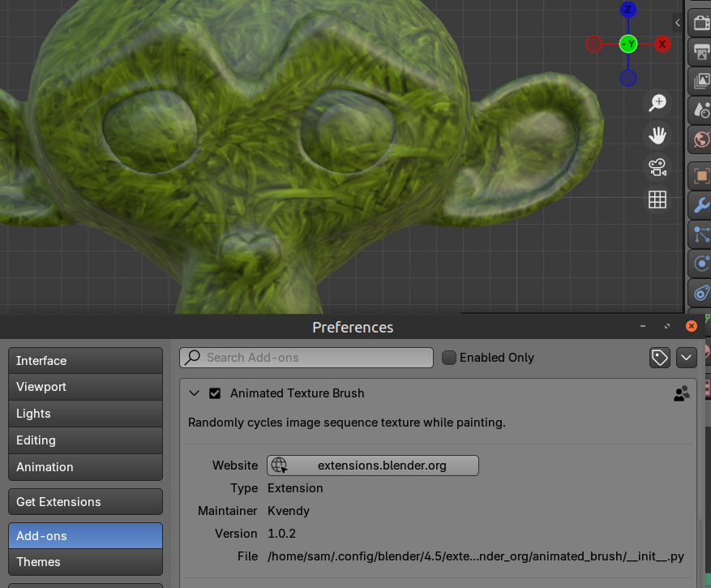Open the Object properties orange square tab

(700, 174)
